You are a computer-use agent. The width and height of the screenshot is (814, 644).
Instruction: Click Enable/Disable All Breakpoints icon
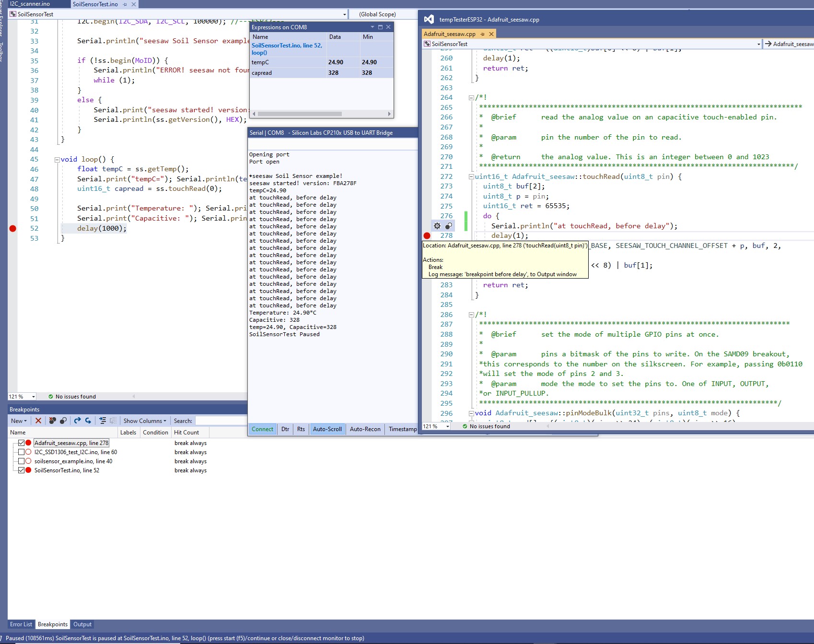63,421
